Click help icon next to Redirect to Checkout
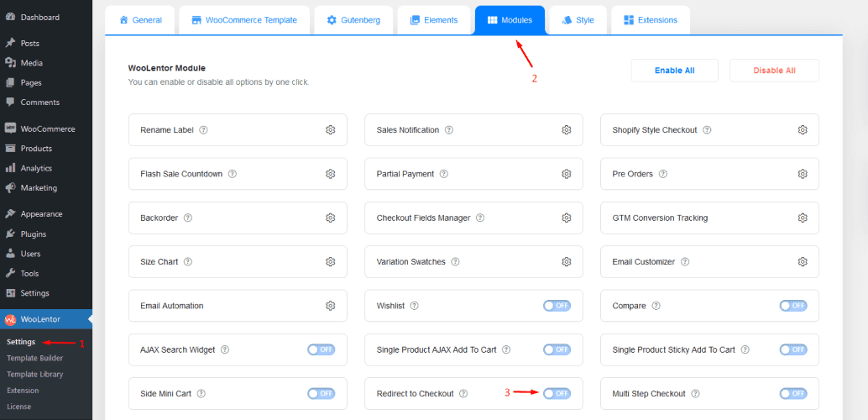 pyautogui.click(x=464, y=394)
